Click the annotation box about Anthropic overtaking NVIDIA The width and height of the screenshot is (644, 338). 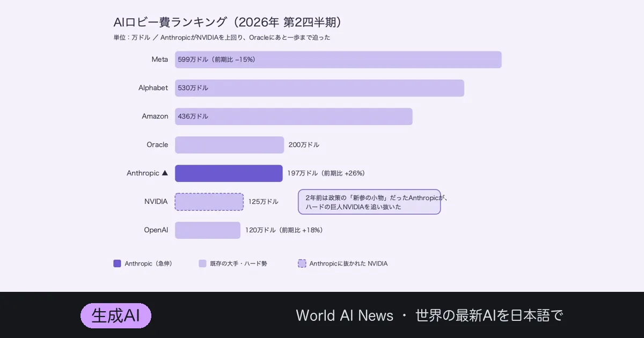coord(369,202)
